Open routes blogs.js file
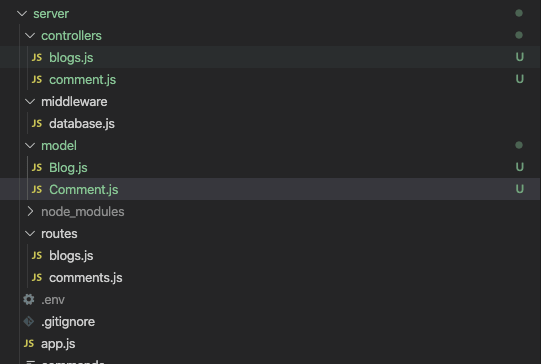 tap(71, 256)
